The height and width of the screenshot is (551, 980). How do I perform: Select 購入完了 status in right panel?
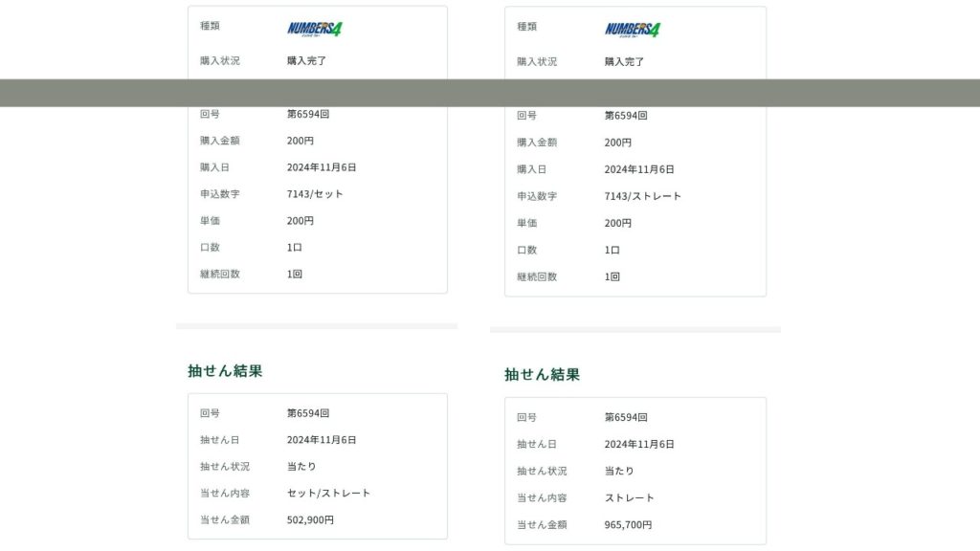coord(624,61)
